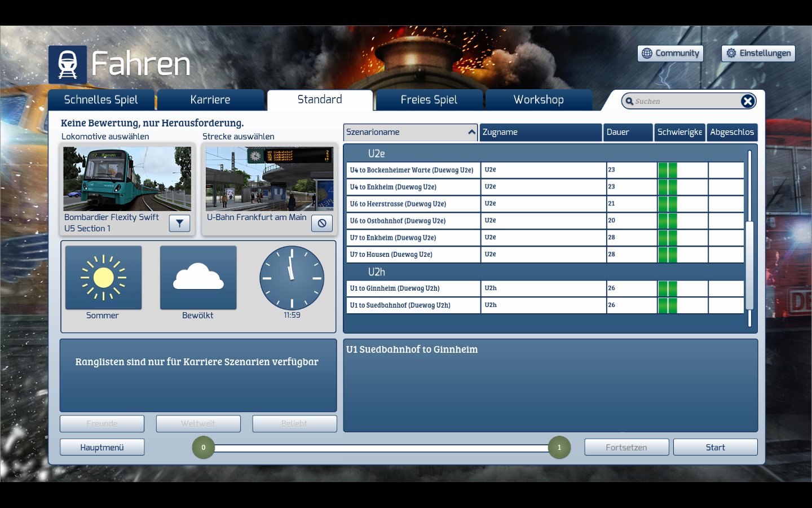The height and width of the screenshot is (508, 812).
Task: Click the train logo beside Fahren
Action: coord(68,64)
